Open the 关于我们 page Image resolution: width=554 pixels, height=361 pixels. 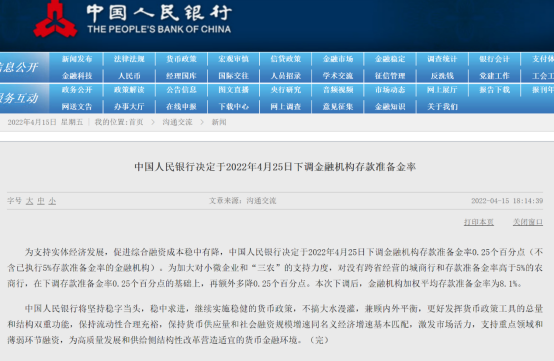(x=442, y=106)
